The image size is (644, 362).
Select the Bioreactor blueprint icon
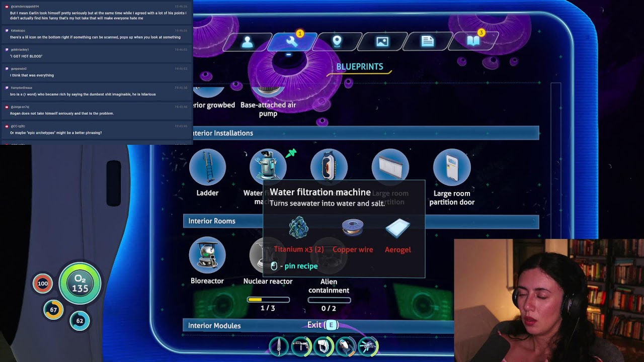(x=207, y=255)
